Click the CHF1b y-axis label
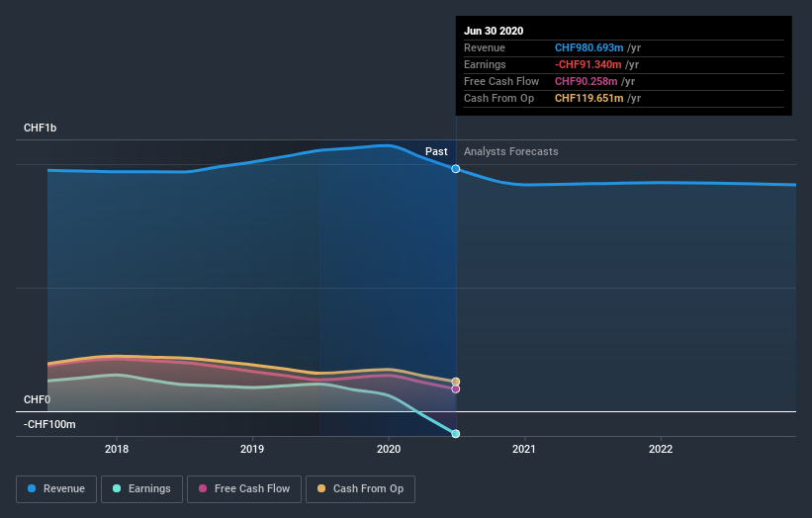The height and width of the screenshot is (518, 812). 40,128
